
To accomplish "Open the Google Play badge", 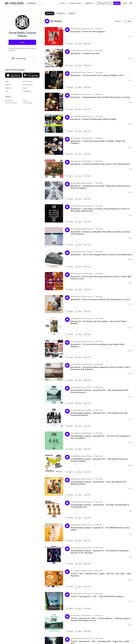I will (x=31, y=75).
